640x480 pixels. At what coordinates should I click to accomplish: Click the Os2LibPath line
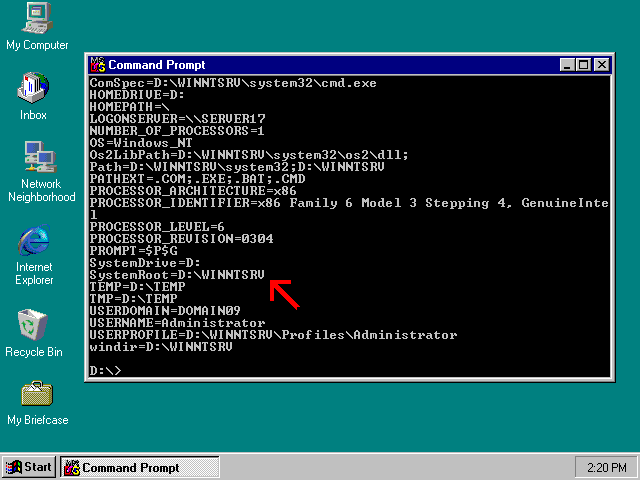coord(249,155)
